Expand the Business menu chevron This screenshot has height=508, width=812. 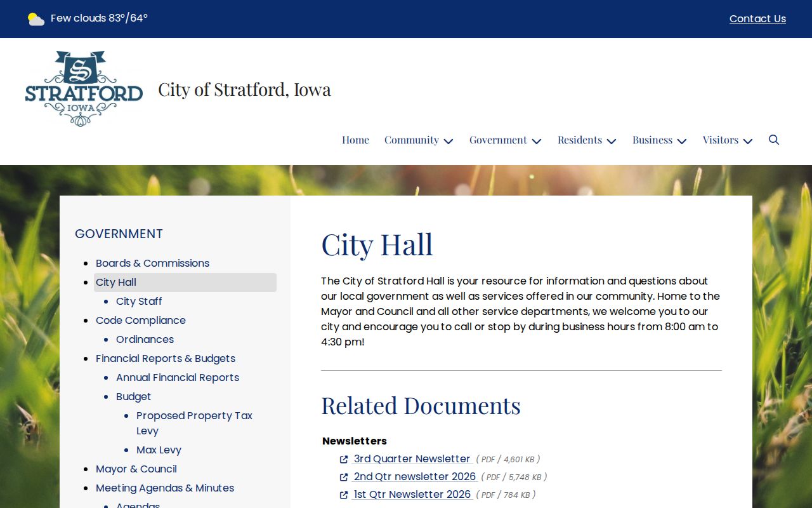coord(682,141)
